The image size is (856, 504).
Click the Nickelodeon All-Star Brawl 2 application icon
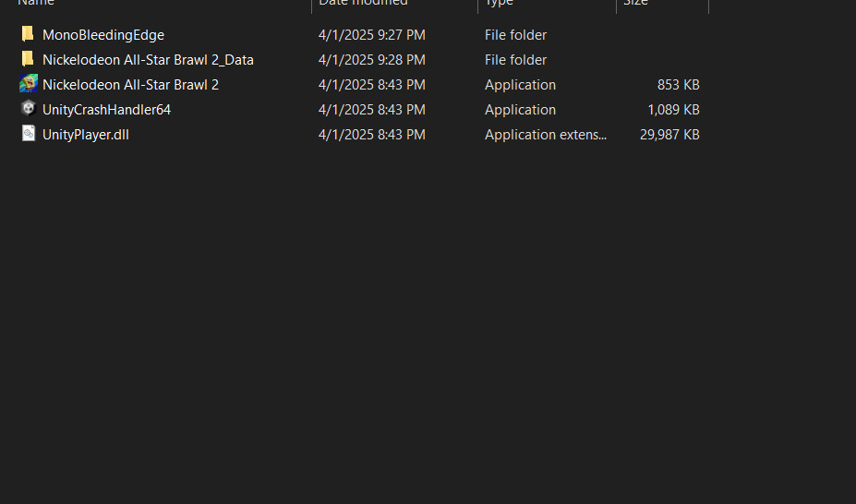point(28,85)
